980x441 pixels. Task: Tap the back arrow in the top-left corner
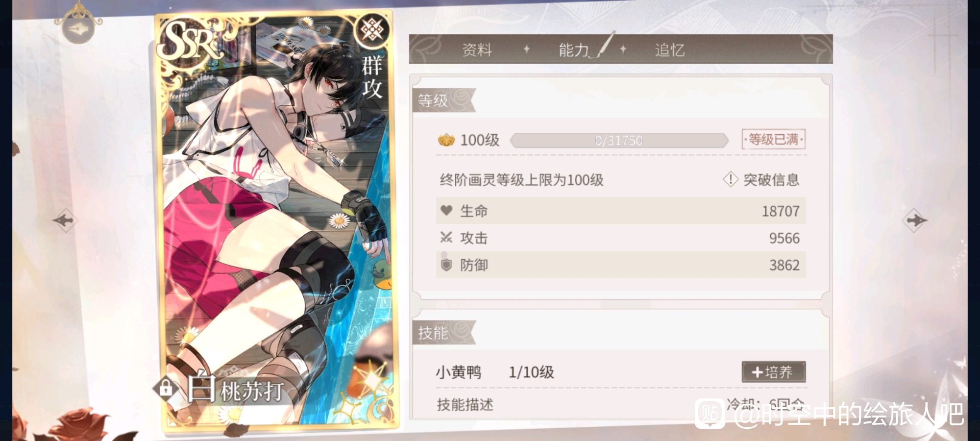pos(78,28)
